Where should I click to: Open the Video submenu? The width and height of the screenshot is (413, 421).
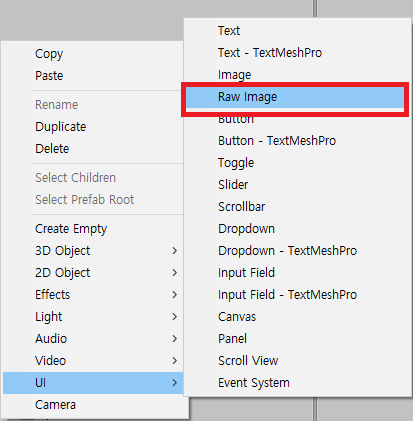(x=93, y=361)
